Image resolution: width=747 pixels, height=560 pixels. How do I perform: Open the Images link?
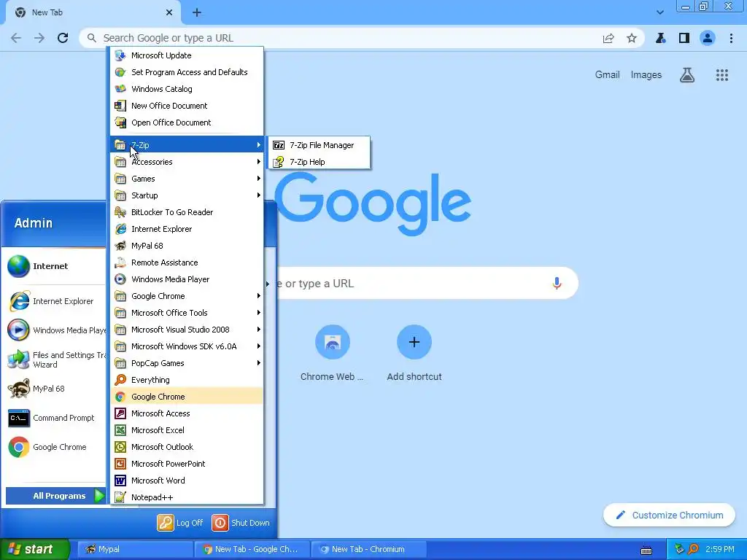pyautogui.click(x=646, y=75)
